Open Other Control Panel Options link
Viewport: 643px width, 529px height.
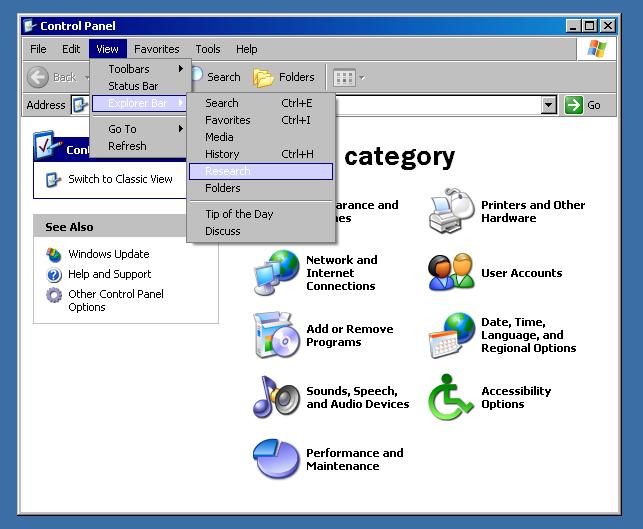(116, 301)
